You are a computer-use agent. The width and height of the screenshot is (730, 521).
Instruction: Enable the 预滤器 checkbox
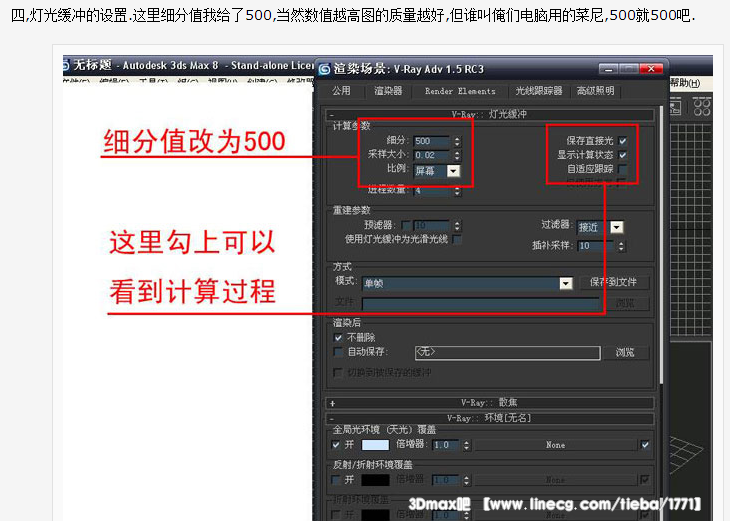[x=406, y=225]
